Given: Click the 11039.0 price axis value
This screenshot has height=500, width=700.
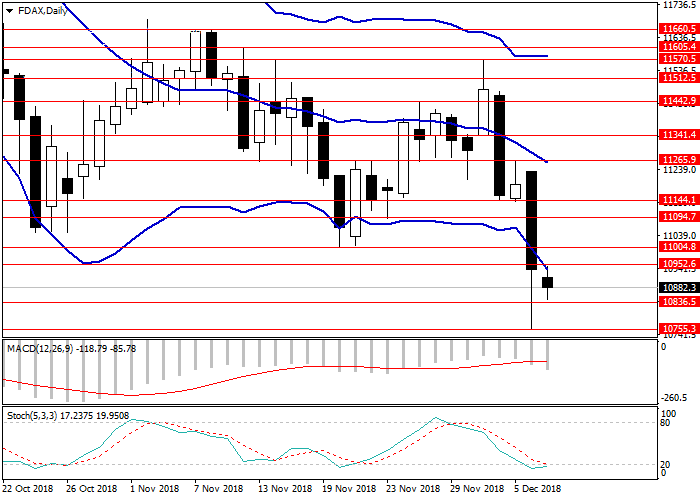Looking at the screenshot, I should click(x=679, y=236).
